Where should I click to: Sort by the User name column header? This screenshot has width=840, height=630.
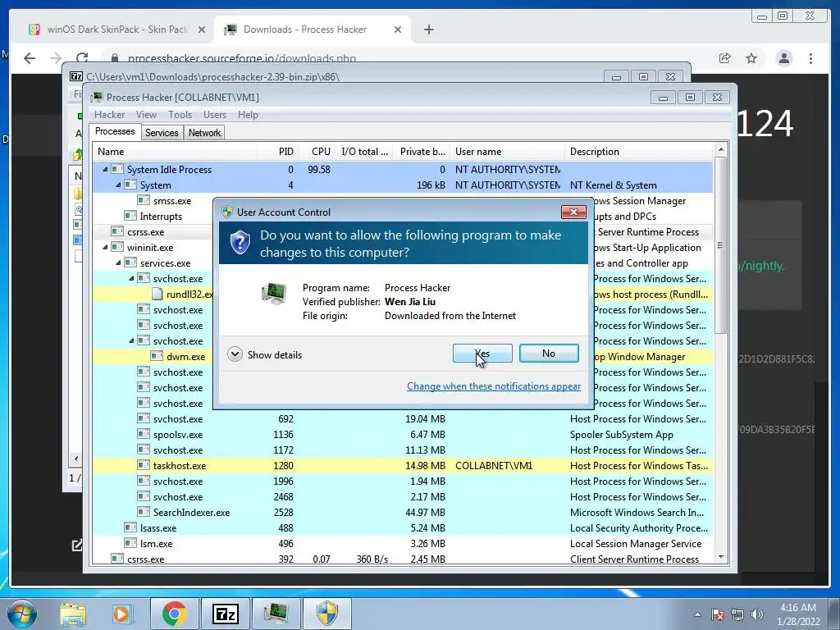click(507, 152)
